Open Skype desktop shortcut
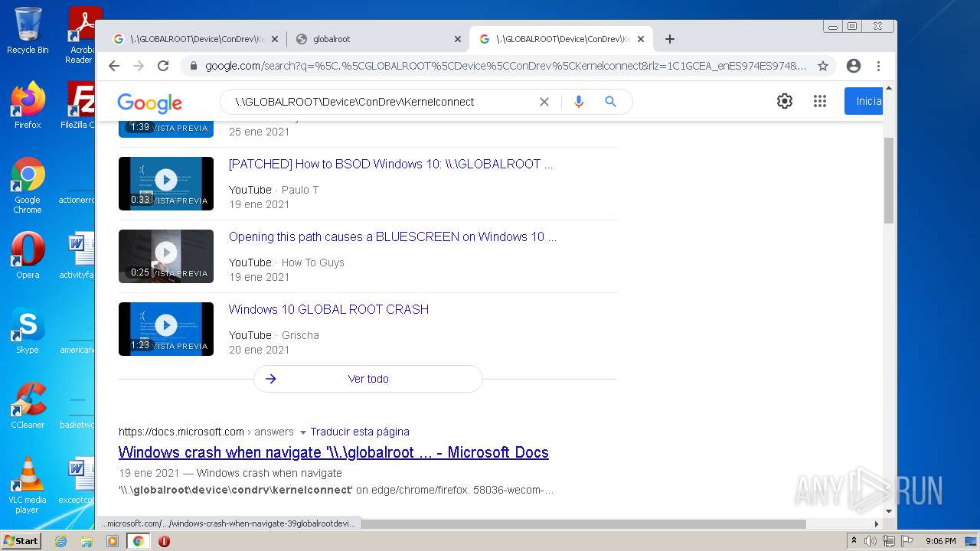980x551 pixels. (x=28, y=331)
